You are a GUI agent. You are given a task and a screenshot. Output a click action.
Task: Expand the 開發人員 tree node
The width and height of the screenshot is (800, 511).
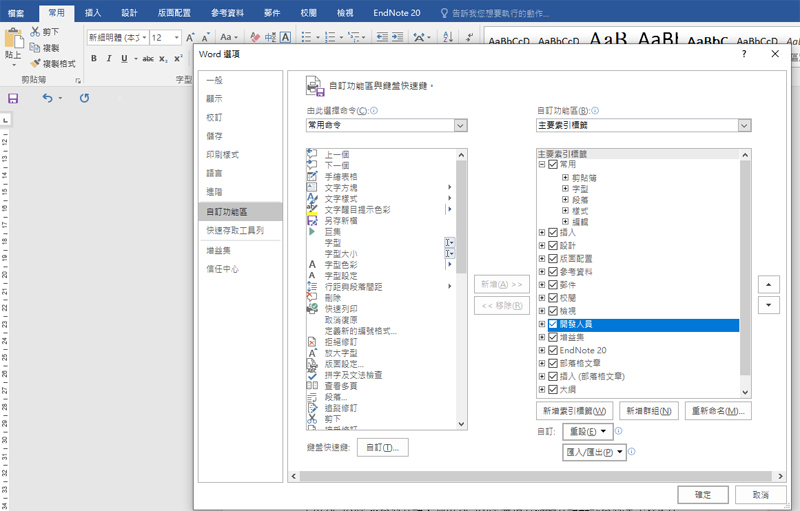coord(542,324)
